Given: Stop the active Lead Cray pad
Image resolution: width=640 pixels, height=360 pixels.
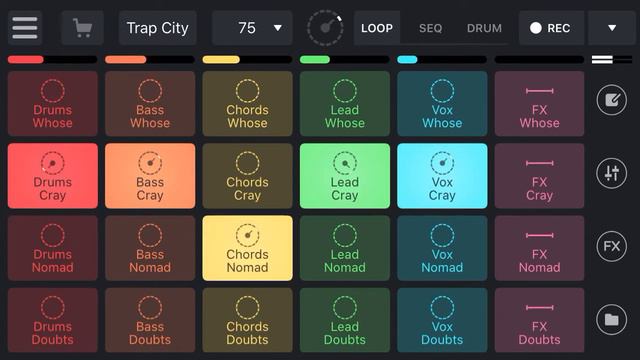Looking at the screenshot, I should point(345,176).
